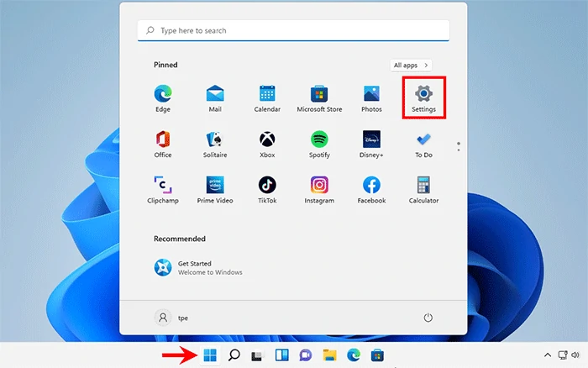Launch the Office app

[163, 145]
